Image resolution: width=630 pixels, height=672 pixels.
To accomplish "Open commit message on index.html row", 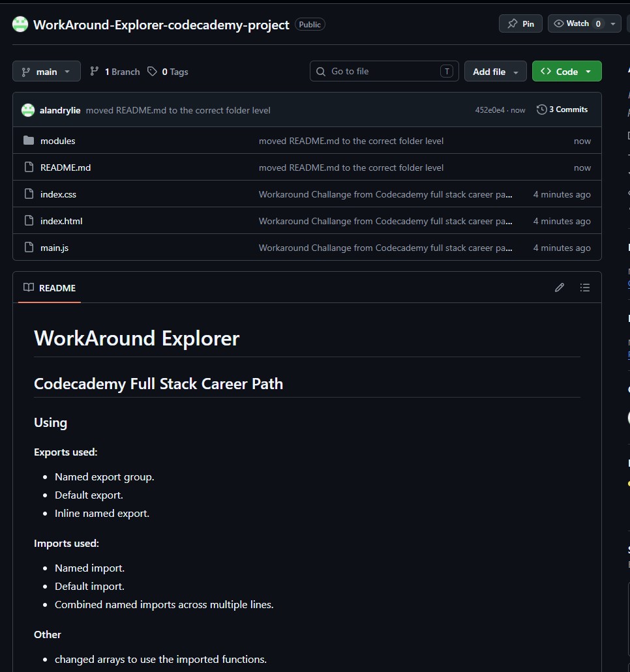I will pyautogui.click(x=385, y=221).
